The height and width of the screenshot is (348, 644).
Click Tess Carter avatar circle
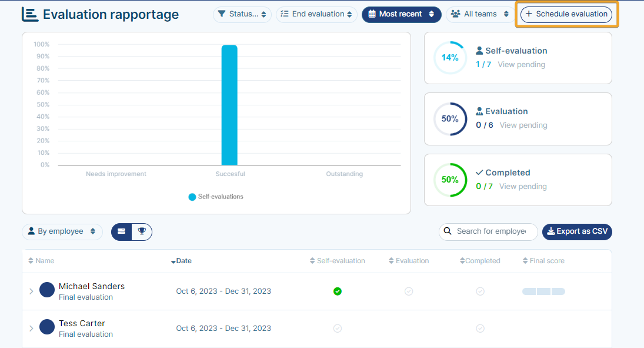point(47,327)
